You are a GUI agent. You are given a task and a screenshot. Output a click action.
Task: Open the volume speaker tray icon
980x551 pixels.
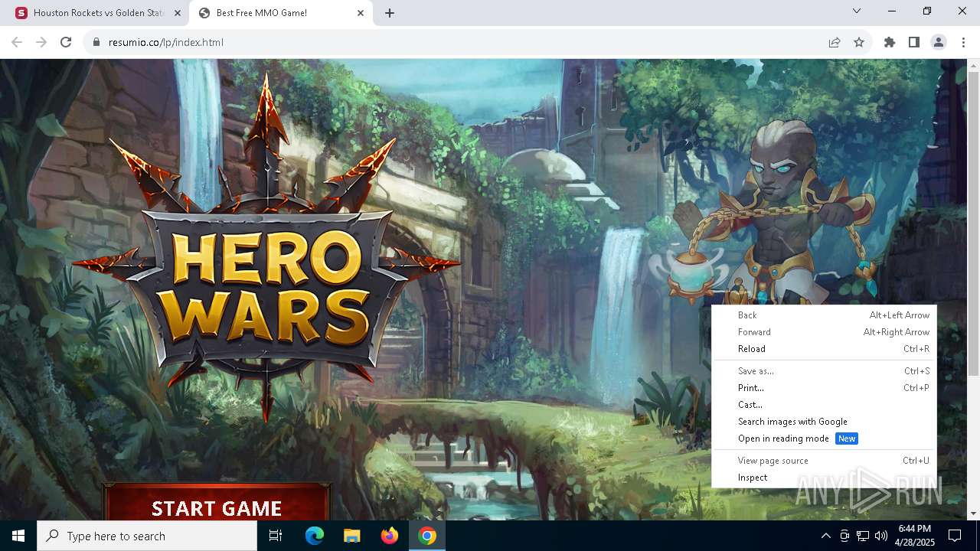881,536
